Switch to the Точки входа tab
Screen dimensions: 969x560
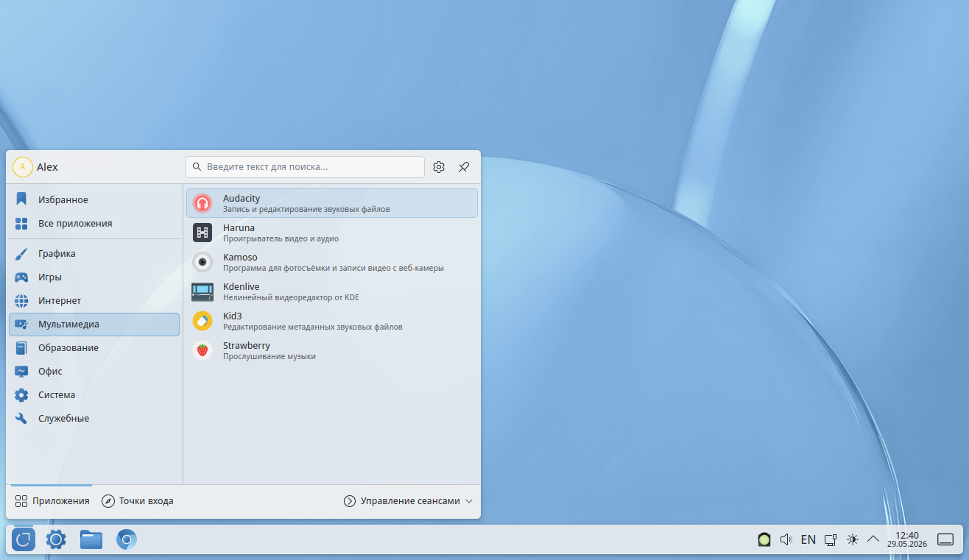[138, 501]
